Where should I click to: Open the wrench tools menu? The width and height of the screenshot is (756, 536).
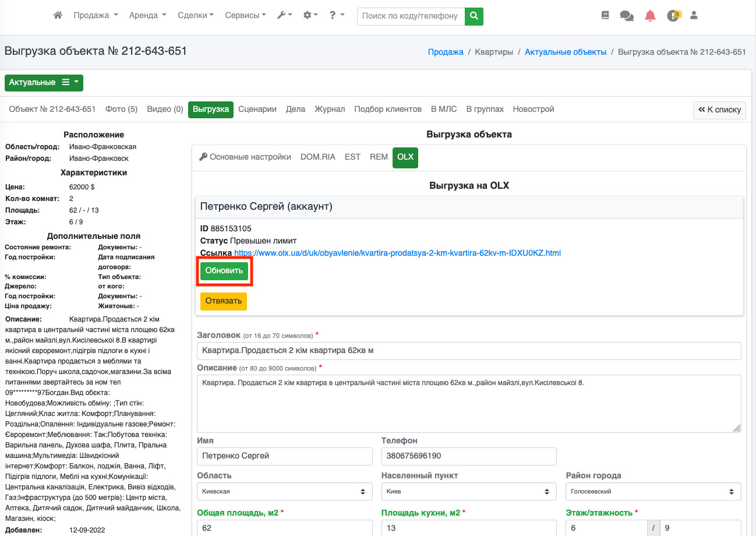284,16
